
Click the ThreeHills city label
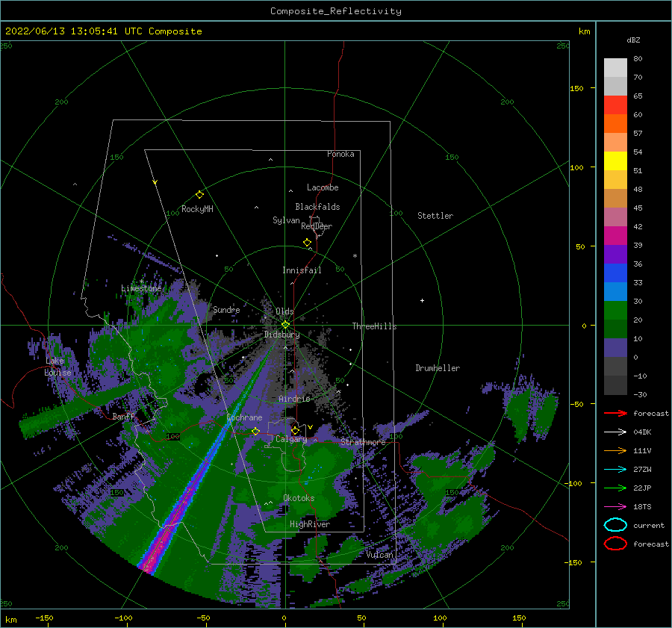pos(374,326)
